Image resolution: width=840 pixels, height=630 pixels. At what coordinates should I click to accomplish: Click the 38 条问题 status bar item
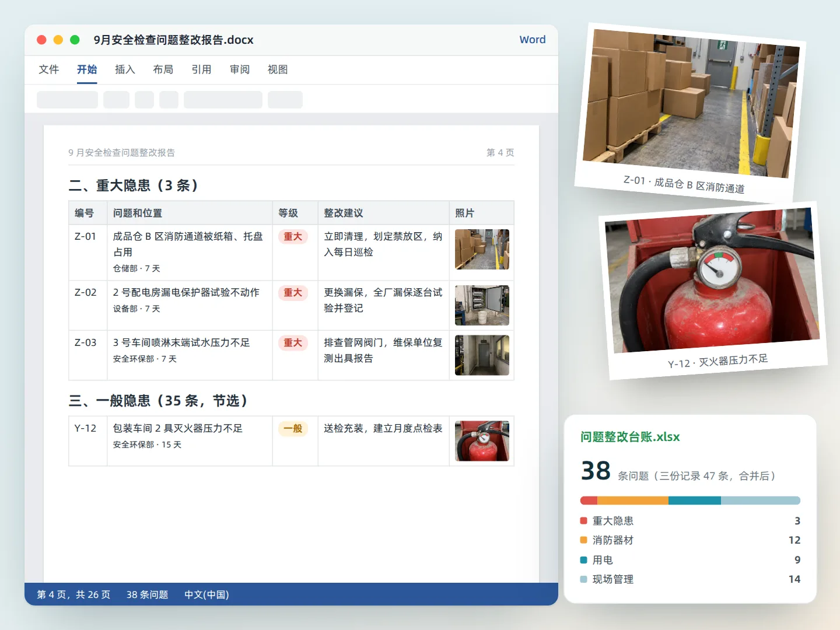coord(147,594)
